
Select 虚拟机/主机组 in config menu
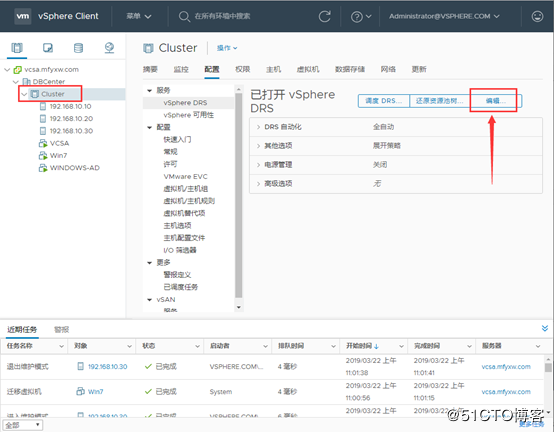click(x=185, y=189)
